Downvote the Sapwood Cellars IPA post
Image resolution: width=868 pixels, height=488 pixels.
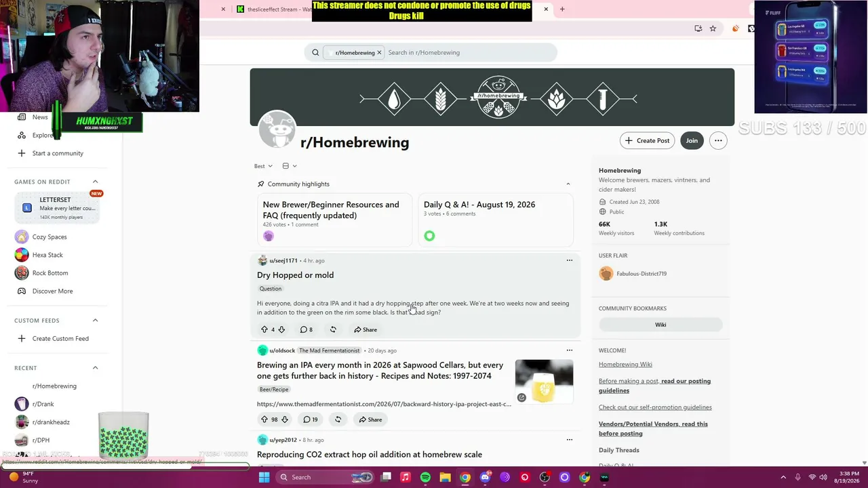pyautogui.click(x=285, y=420)
